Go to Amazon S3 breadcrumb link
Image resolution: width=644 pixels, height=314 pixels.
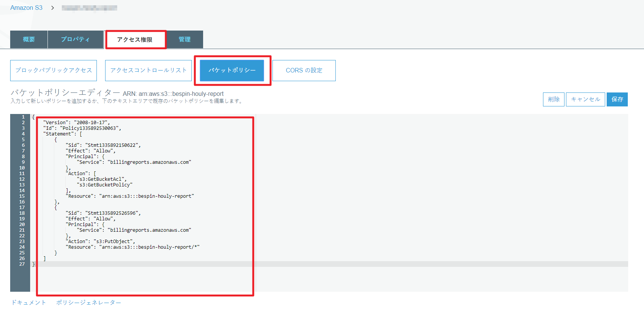coord(26,8)
